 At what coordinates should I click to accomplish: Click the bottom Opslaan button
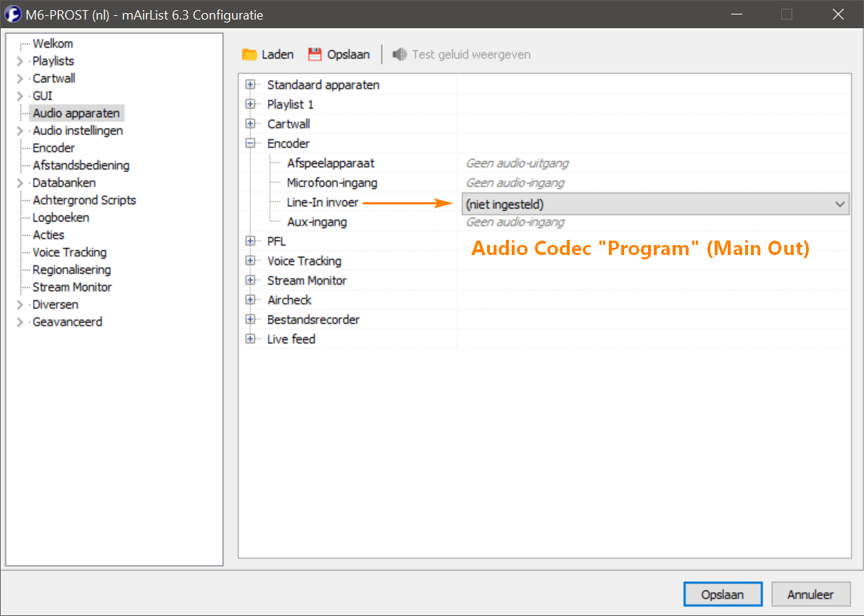coord(723,594)
